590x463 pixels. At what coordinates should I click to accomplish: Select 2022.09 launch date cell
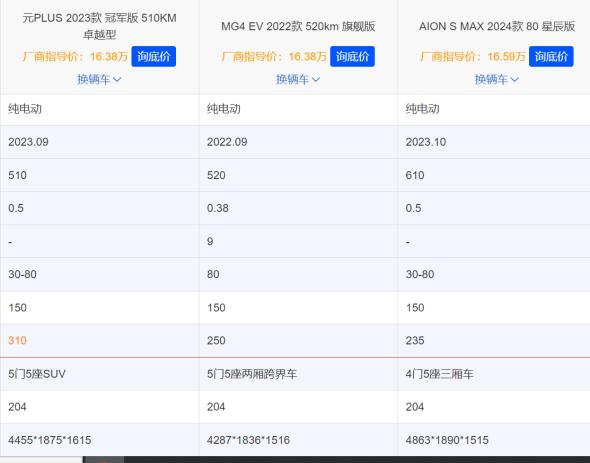point(298,142)
